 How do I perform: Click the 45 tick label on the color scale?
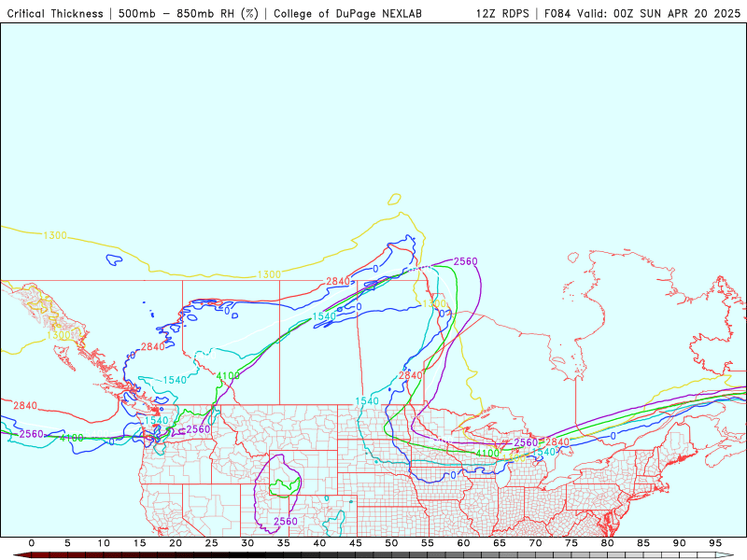pos(356,543)
